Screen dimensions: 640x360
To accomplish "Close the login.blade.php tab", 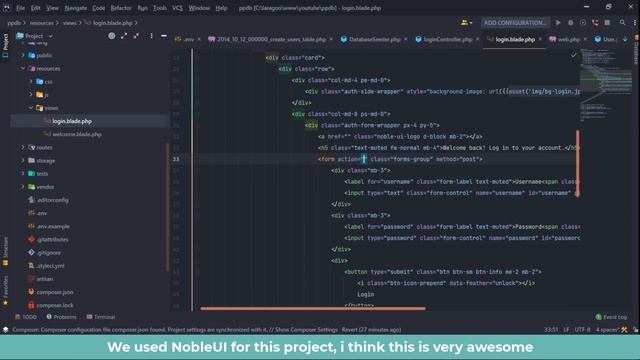I will [x=540, y=39].
